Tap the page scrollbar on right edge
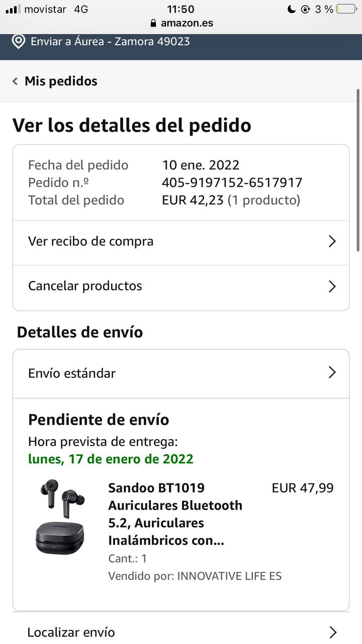The height and width of the screenshot is (644, 362). (x=358, y=170)
